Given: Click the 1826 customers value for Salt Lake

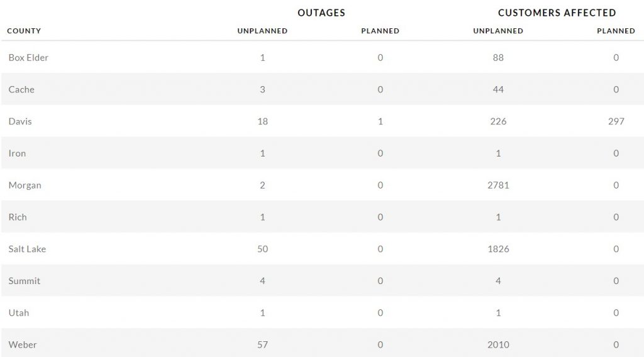Looking at the screenshot, I should 498,249.
